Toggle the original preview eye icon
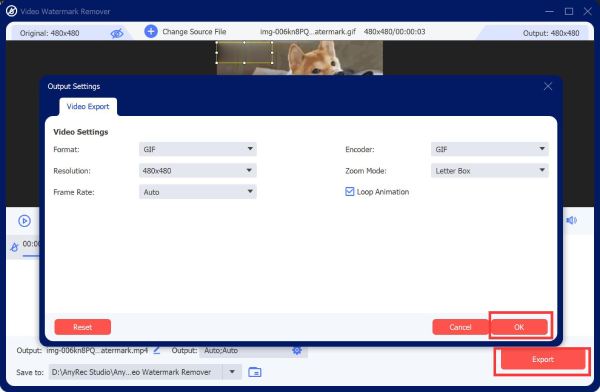600x392 pixels. [117, 33]
